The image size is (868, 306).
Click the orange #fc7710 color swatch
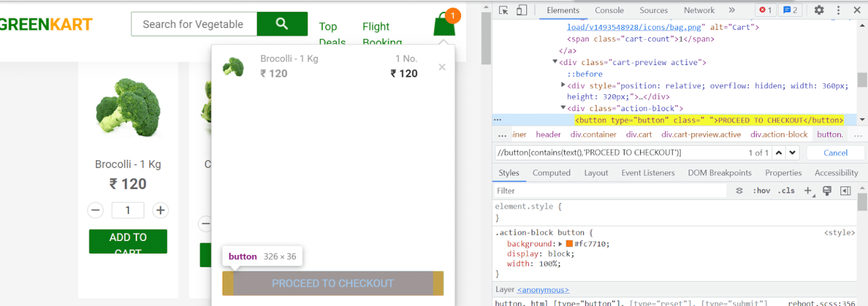coord(569,244)
